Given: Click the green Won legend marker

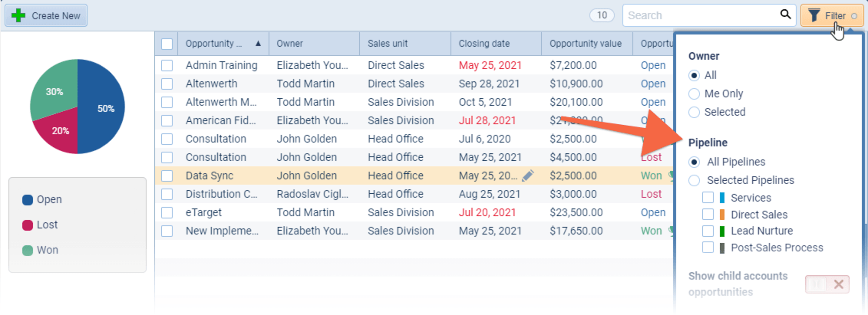Looking at the screenshot, I should tap(28, 250).
